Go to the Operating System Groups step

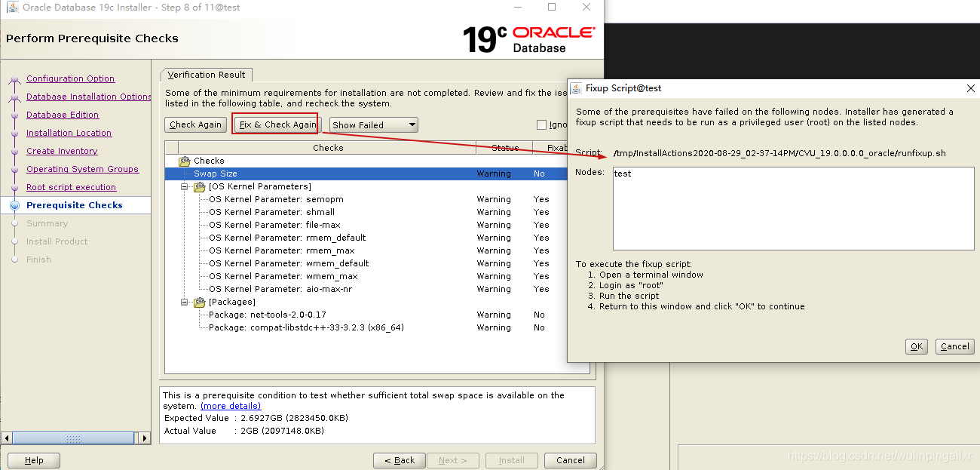click(x=82, y=169)
